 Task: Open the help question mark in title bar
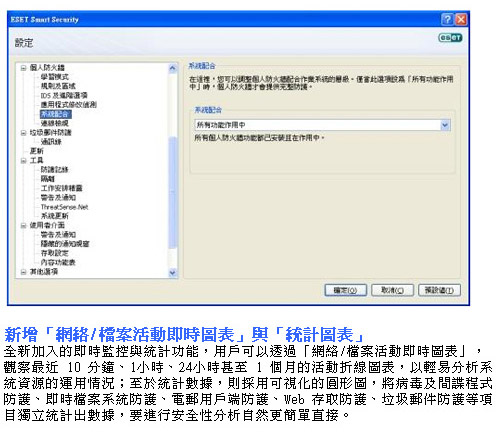point(447,19)
